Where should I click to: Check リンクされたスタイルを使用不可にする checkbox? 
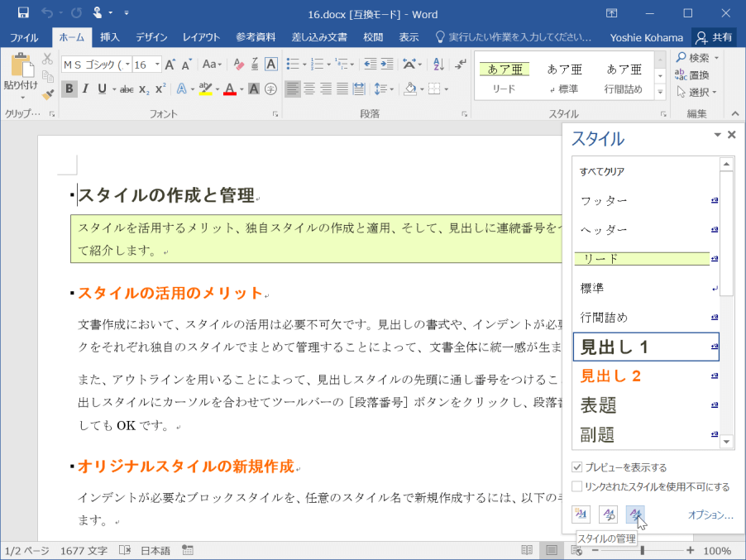(577, 486)
